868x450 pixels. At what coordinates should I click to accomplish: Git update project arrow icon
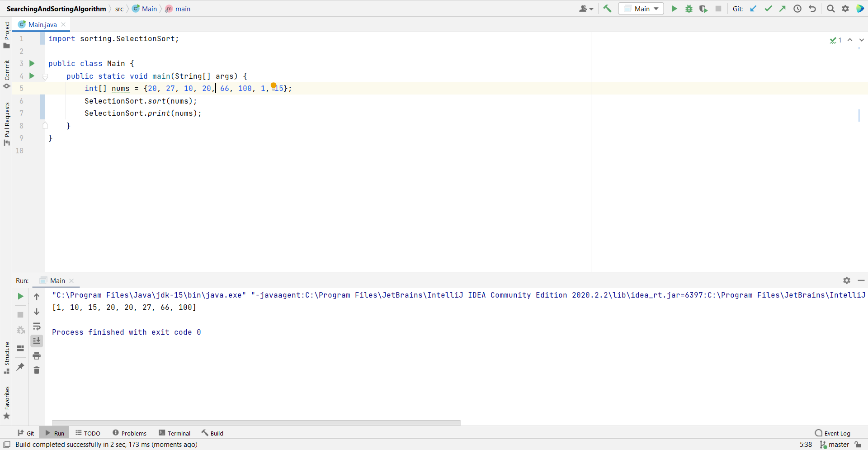[x=753, y=9]
